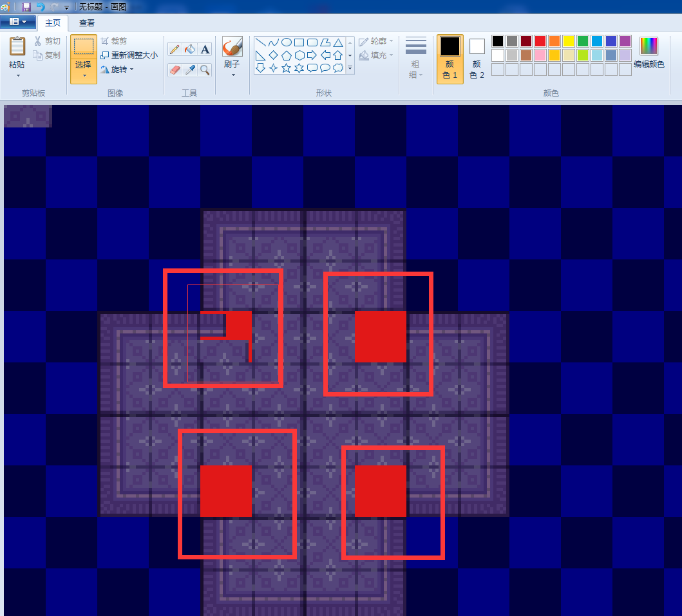
Task: Open the 刷子 brushes dropdown
Action: pos(234,75)
